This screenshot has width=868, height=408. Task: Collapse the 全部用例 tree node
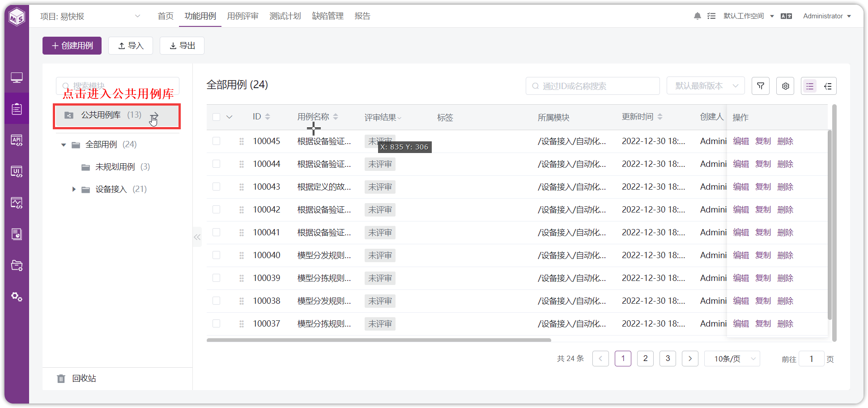[x=64, y=145]
